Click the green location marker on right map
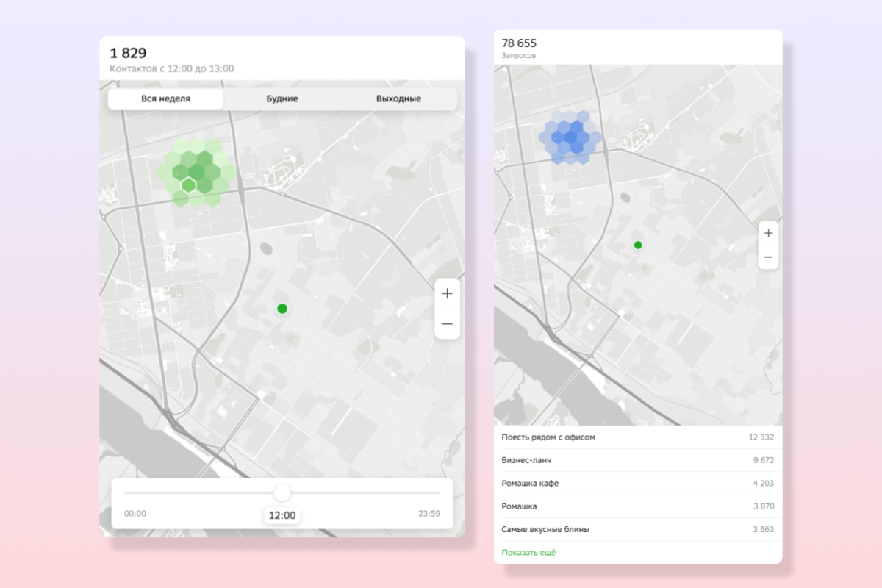882x588 pixels. pyautogui.click(x=638, y=245)
